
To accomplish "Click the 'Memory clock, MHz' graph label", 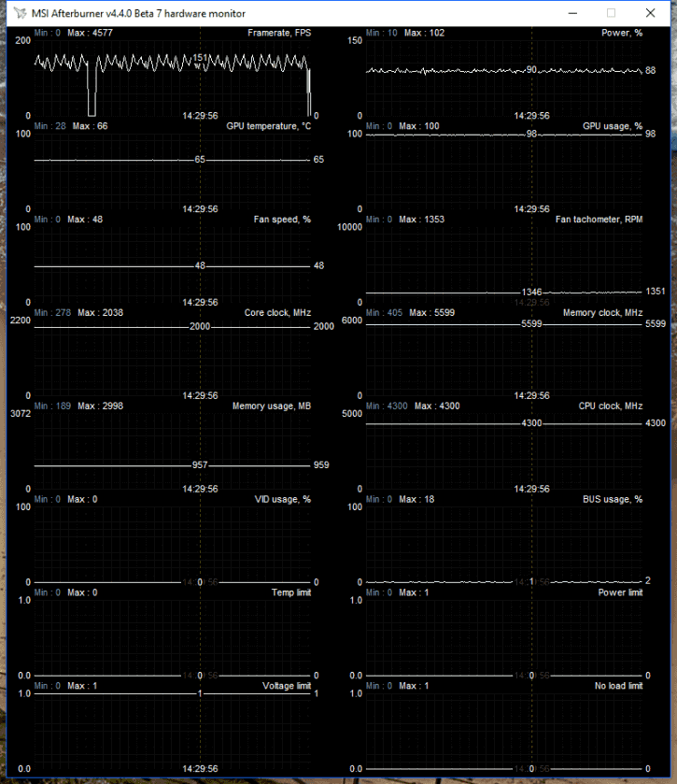I will pyautogui.click(x=603, y=313).
